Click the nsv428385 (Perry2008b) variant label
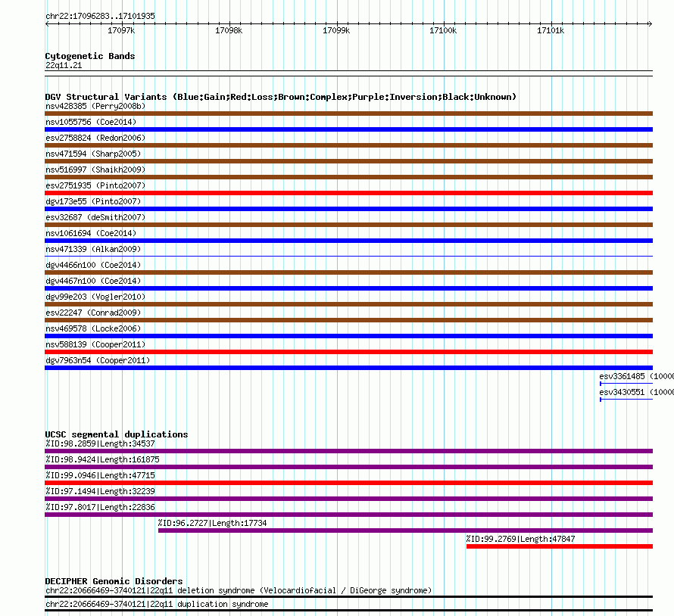The height and width of the screenshot is (616, 674). coord(95,106)
